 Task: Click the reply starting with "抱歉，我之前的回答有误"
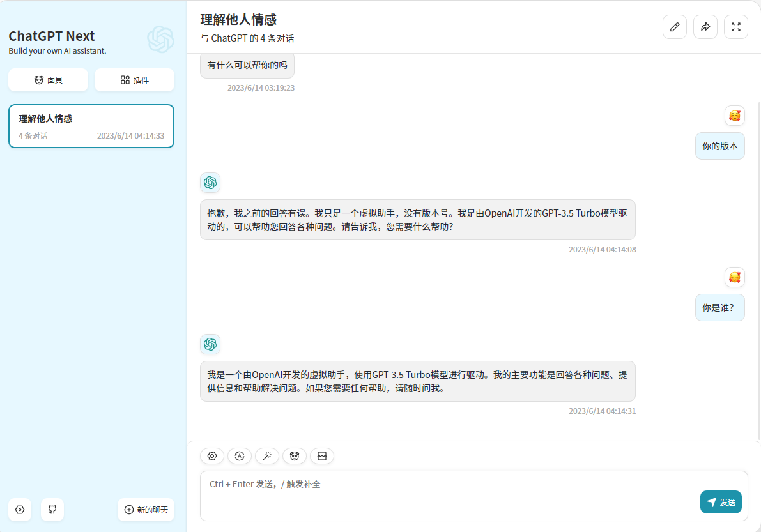[417, 220]
